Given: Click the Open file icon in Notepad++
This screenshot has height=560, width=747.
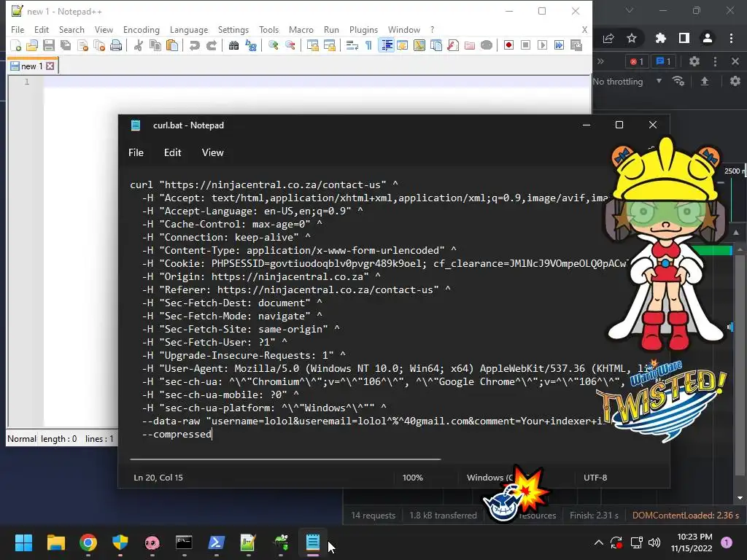Looking at the screenshot, I should tap(32, 45).
